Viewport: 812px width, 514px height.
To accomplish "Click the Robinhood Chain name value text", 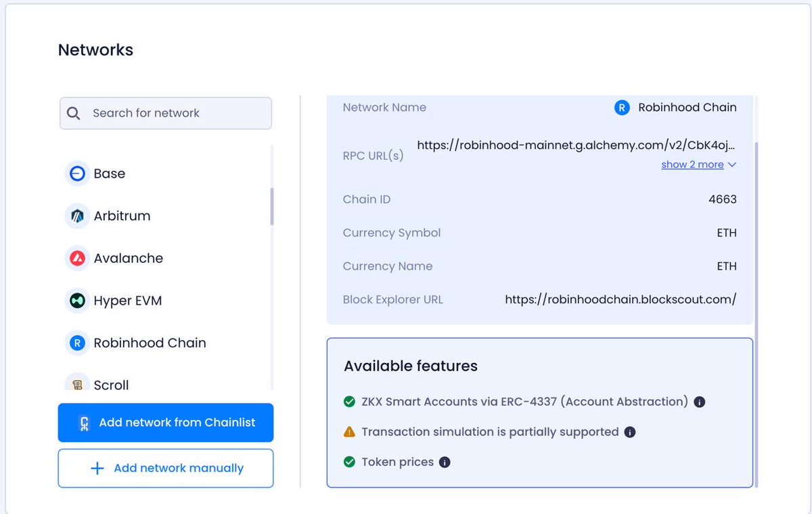I will pyautogui.click(x=687, y=107).
